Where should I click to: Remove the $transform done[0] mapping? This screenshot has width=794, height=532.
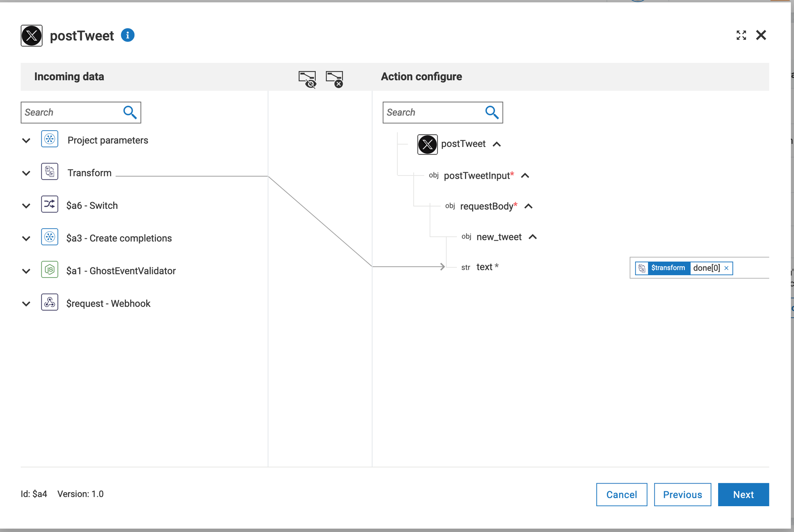[726, 268]
